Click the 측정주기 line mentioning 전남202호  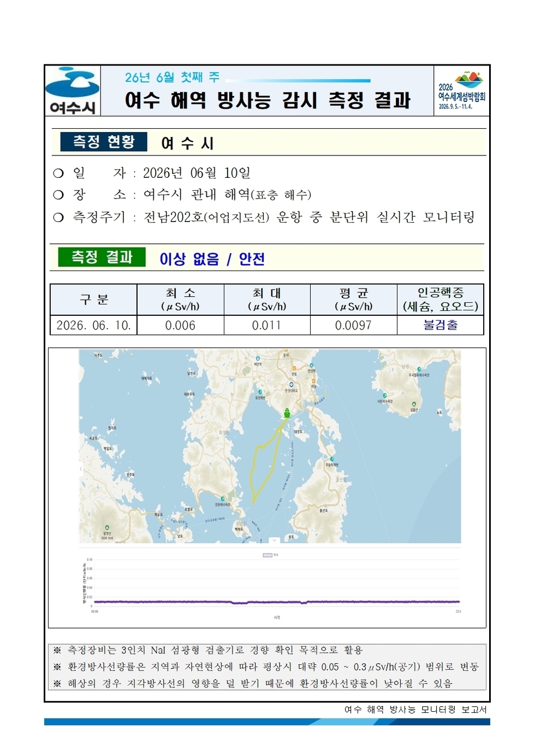[x=264, y=217]
